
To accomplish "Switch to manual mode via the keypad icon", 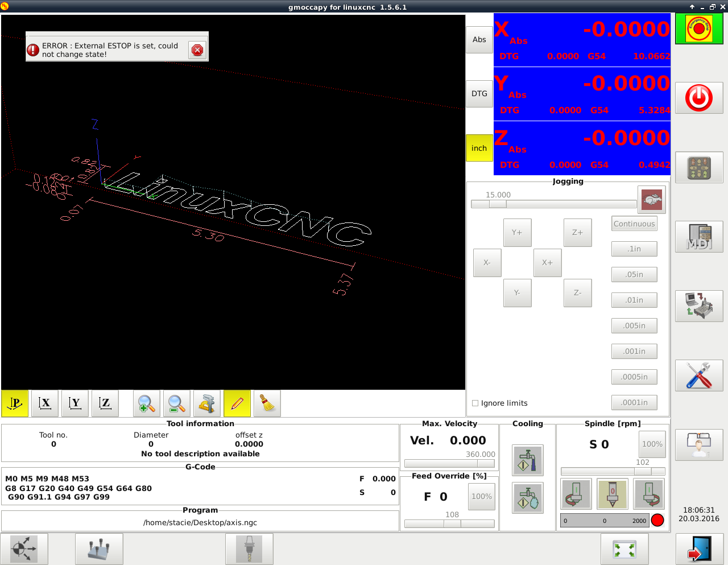I will (699, 167).
